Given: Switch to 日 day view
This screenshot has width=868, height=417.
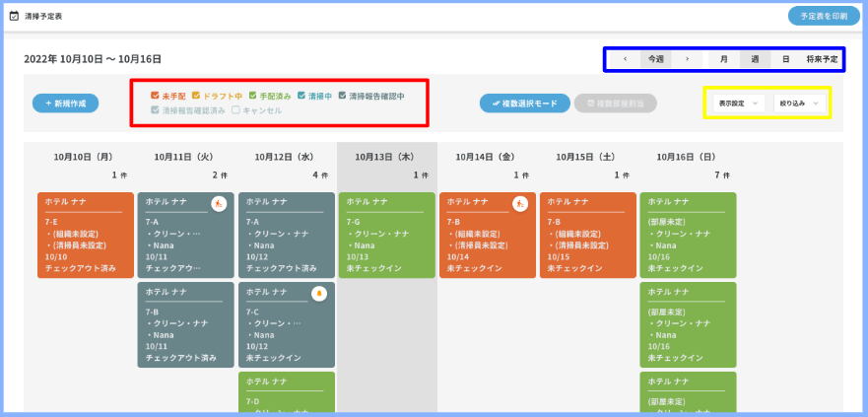Looking at the screenshot, I should pos(785,59).
